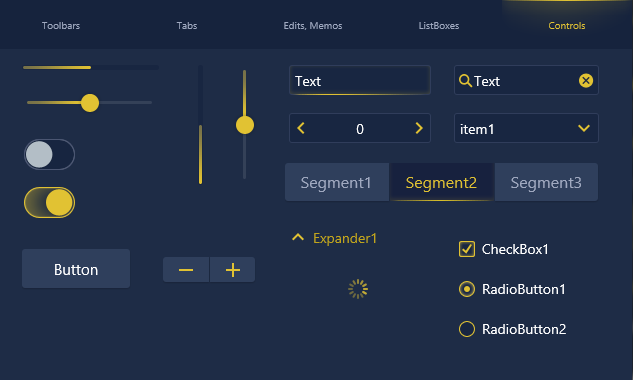
Task: Choose RadioButton1 option
Action: [467, 289]
